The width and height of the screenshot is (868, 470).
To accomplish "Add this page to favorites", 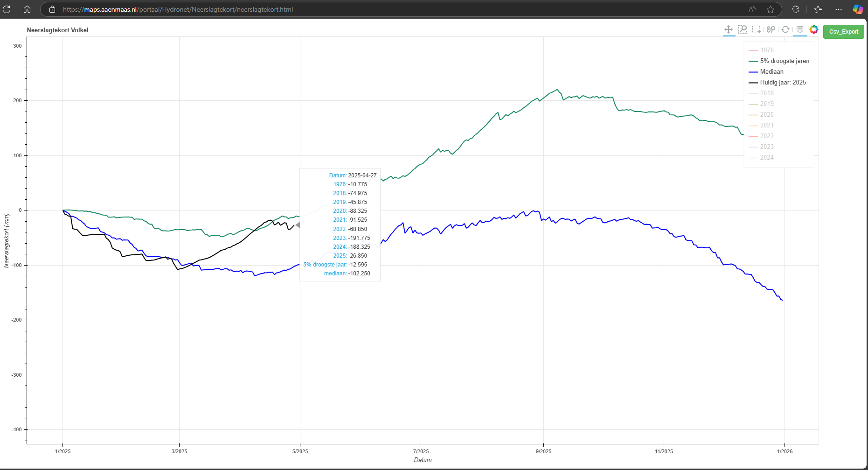I will (771, 9).
